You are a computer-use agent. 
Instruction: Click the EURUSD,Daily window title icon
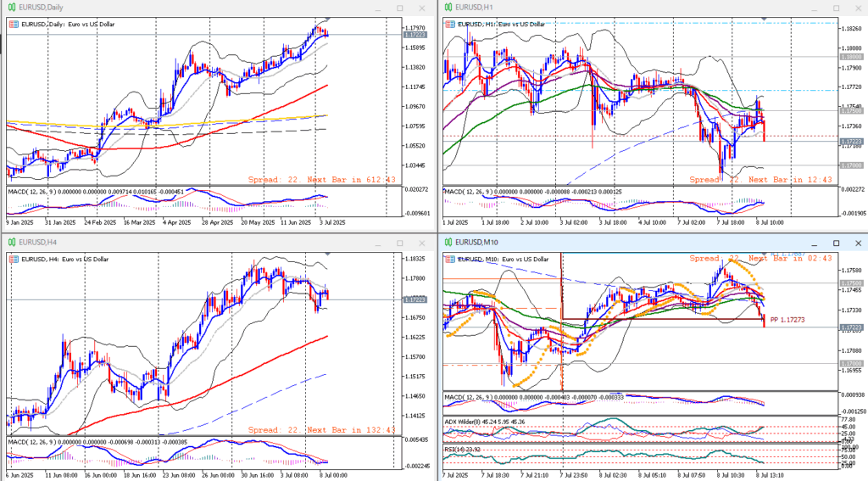12,8
